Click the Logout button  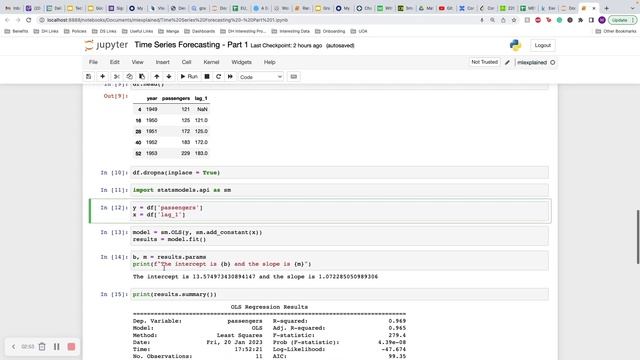click(x=542, y=45)
